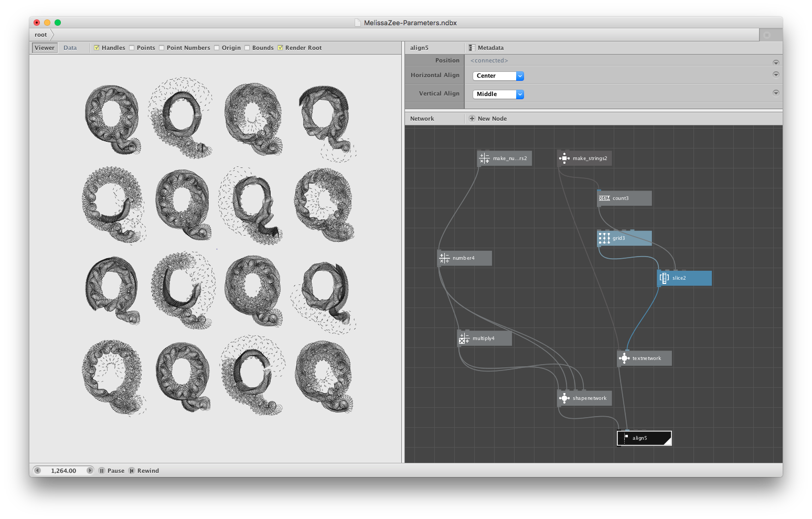Click the shapenetwork node icon
Image resolution: width=812 pixels, height=519 pixels.
[564, 398]
